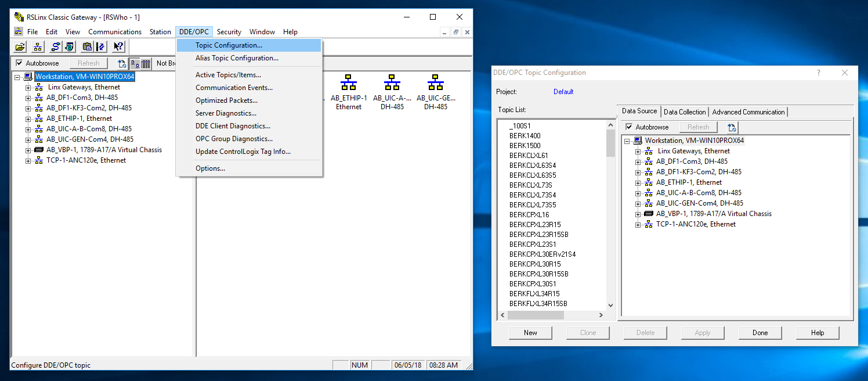This screenshot has height=381, width=868.
Task: Expand the AB_ETHIP-1 Ethernet node in RSWho tree
Action: pyautogui.click(x=28, y=118)
